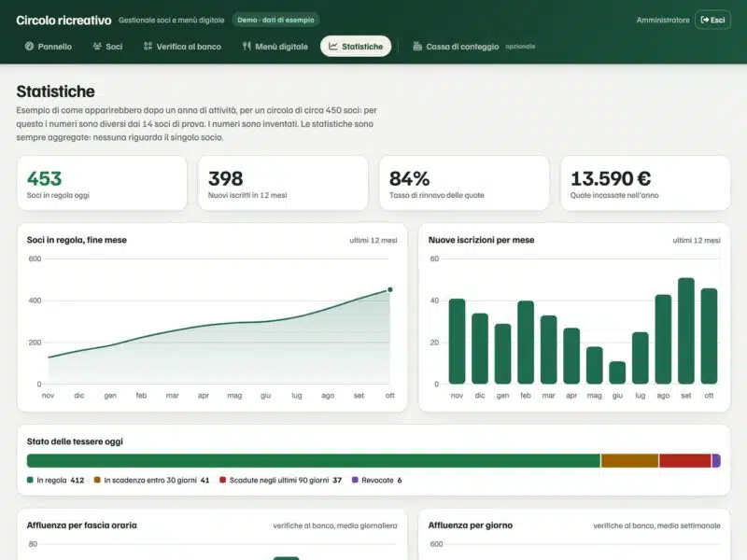Click the Stato delle tessere oggi title

click(75, 441)
